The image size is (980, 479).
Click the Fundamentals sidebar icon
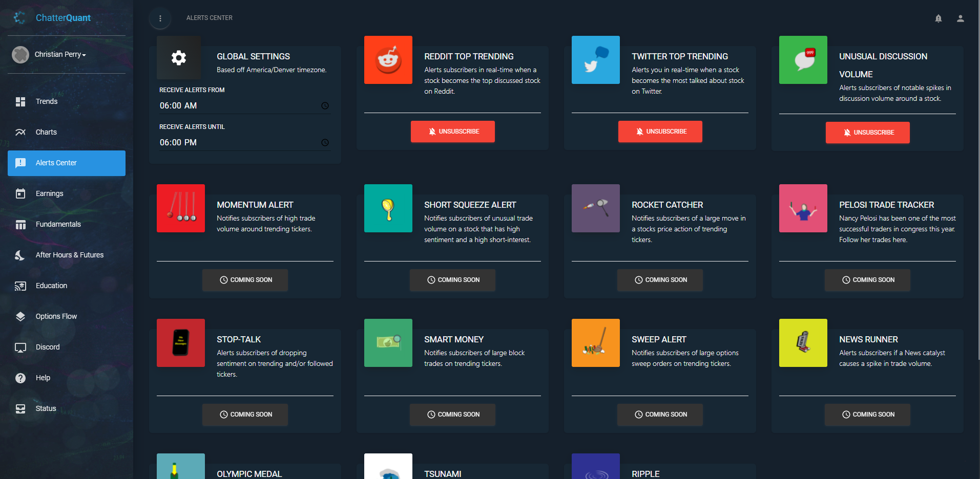[20, 224]
